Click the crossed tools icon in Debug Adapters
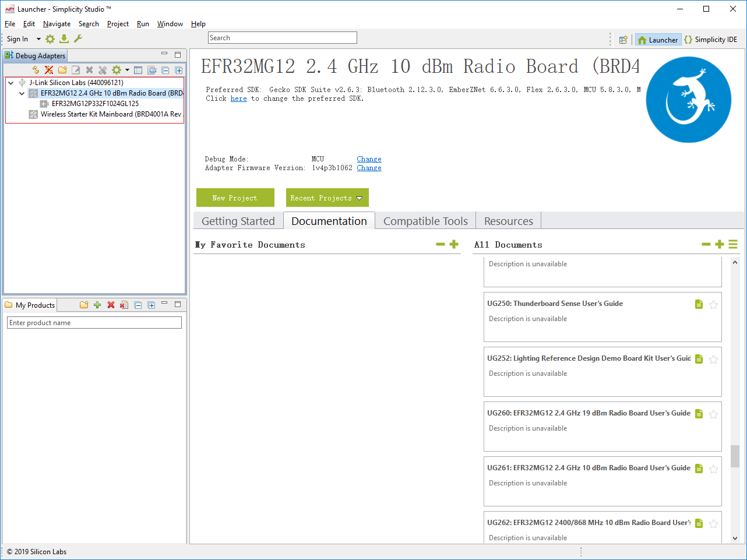The width and height of the screenshot is (747, 560). [x=103, y=71]
